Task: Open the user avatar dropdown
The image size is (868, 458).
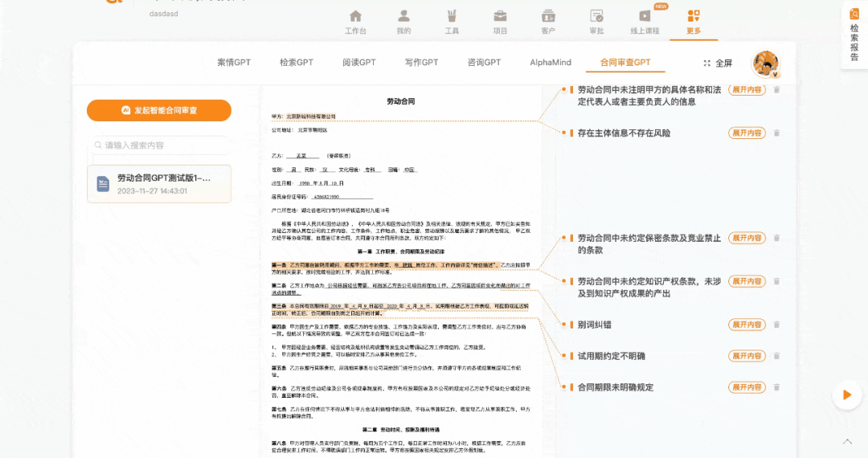Action: [766, 63]
